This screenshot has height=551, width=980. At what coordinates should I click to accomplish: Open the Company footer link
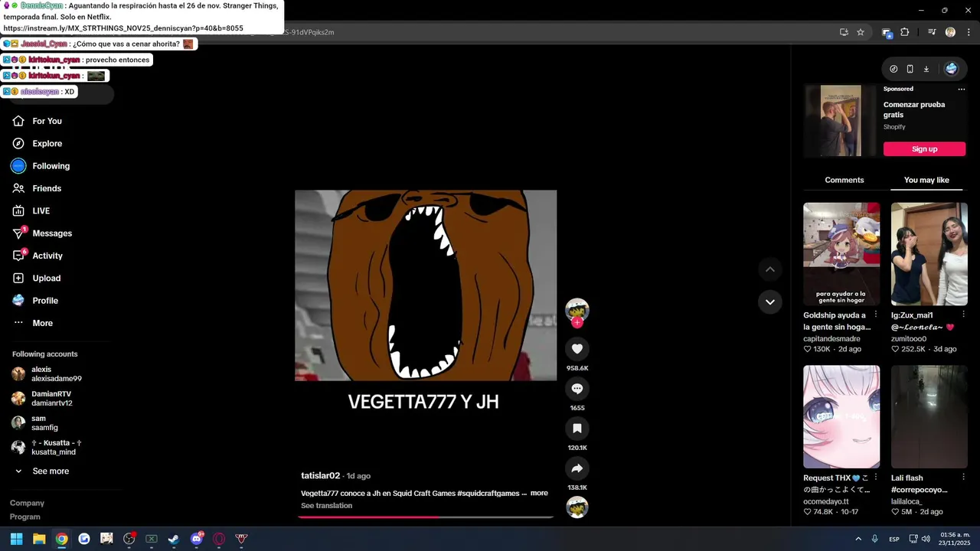point(27,503)
